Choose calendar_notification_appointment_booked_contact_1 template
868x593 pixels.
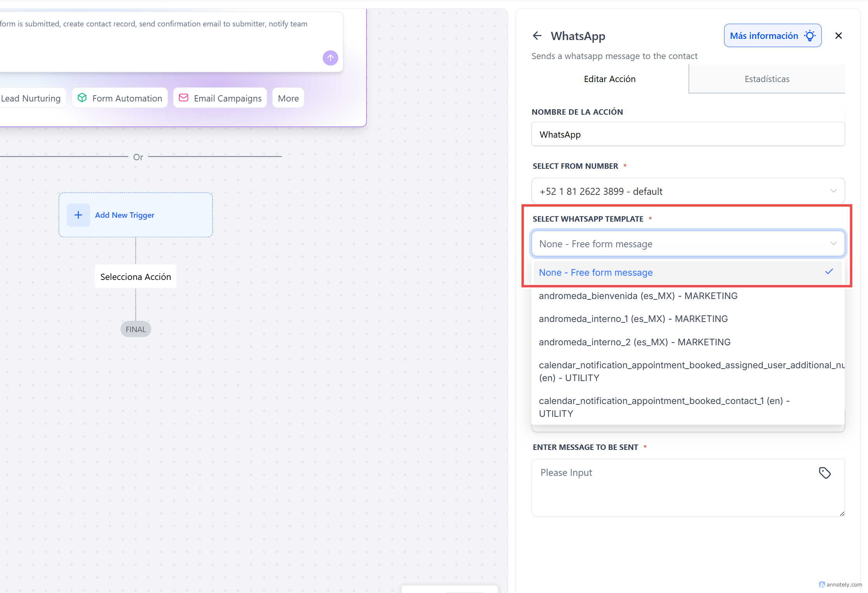point(663,407)
